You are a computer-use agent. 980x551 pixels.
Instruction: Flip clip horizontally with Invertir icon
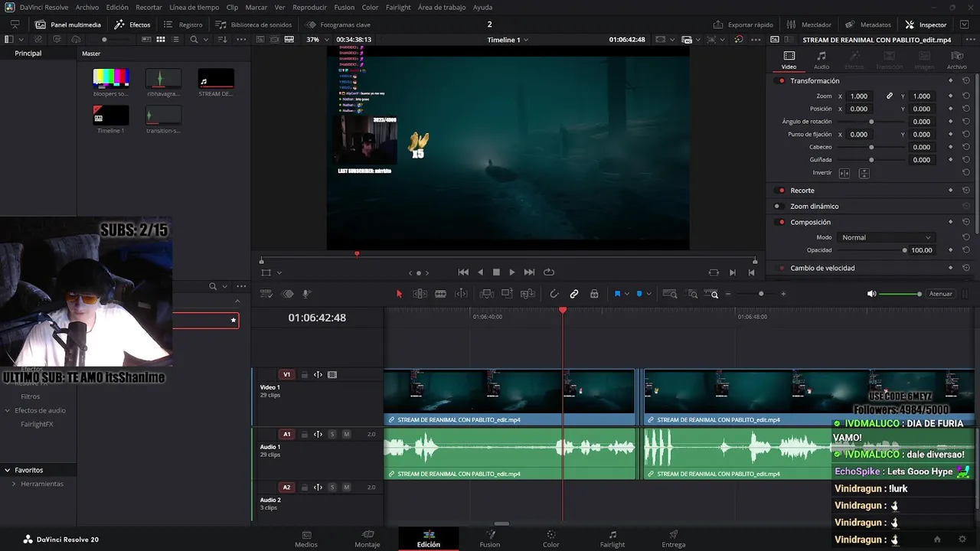point(844,173)
